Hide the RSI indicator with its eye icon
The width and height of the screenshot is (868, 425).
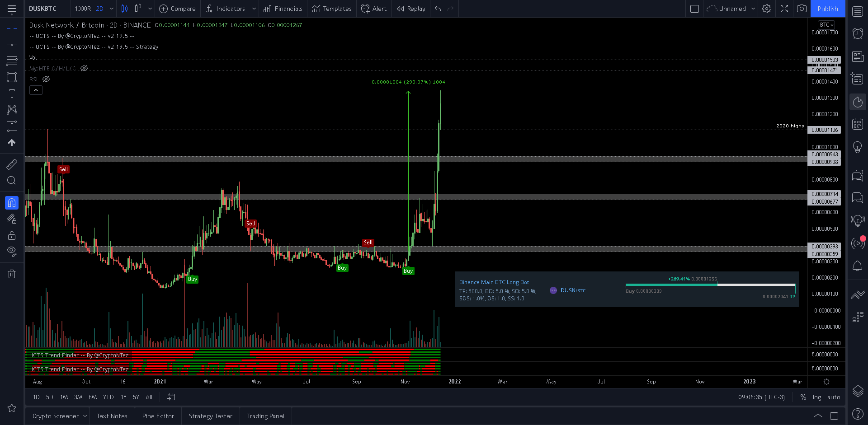pos(46,79)
